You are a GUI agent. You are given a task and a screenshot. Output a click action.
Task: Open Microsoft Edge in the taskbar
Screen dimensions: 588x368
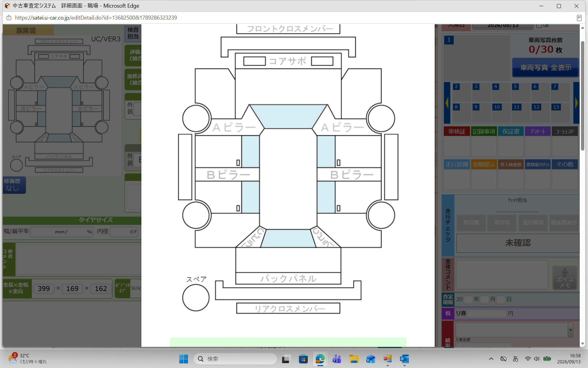click(x=320, y=359)
